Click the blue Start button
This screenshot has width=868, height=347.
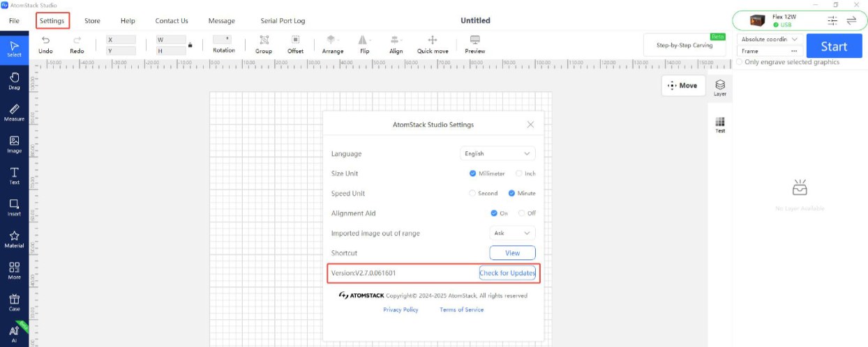[834, 46]
